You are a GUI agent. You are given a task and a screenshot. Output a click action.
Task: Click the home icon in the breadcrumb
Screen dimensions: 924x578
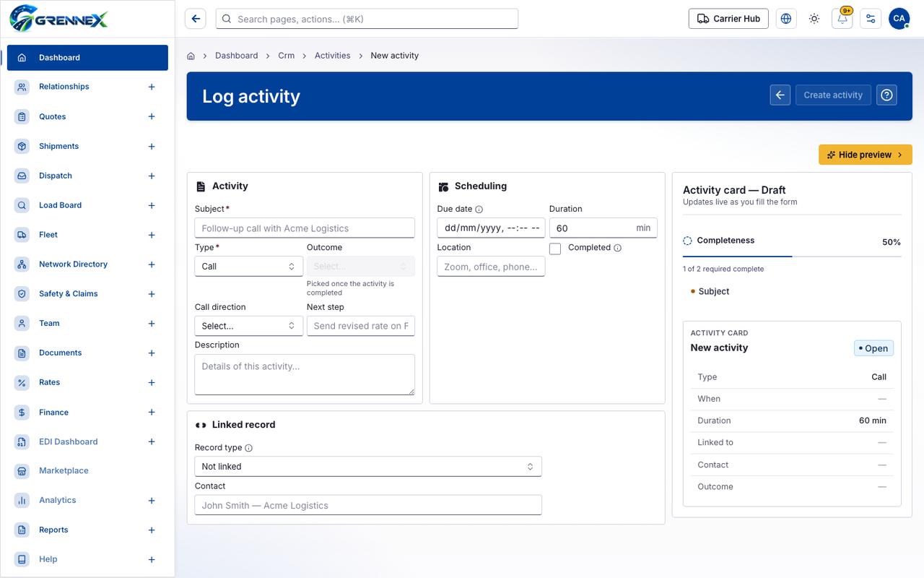pos(191,56)
